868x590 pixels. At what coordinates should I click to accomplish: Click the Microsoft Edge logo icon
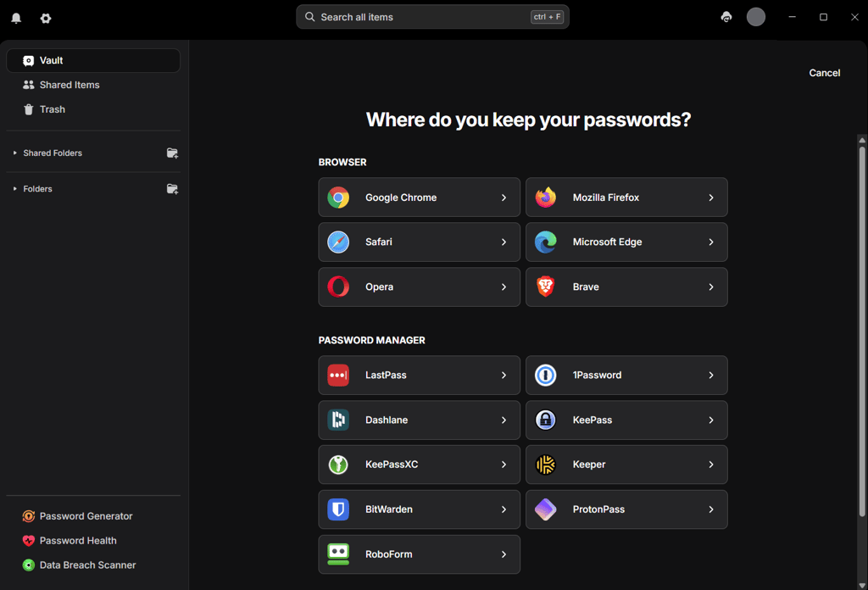point(546,242)
